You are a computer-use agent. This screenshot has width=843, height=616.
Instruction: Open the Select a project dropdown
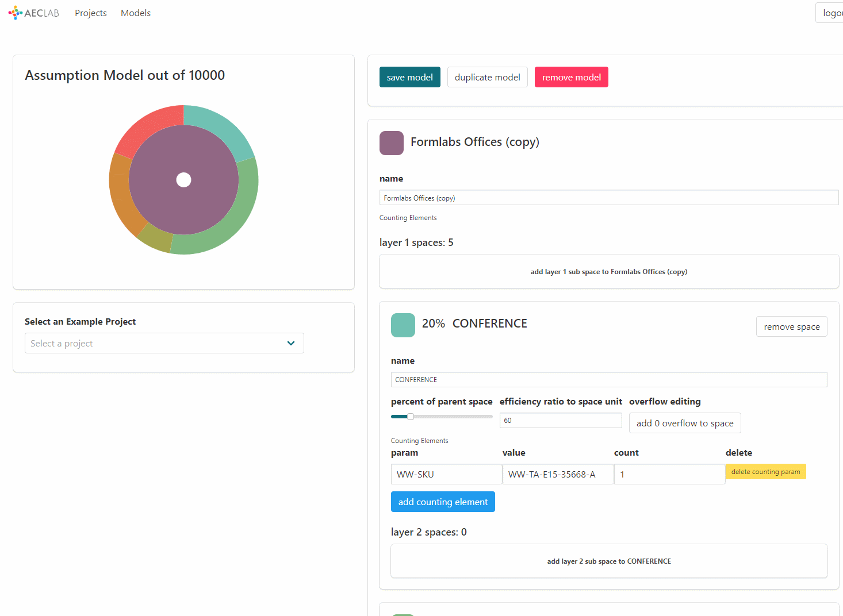pyautogui.click(x=164, y=343)
